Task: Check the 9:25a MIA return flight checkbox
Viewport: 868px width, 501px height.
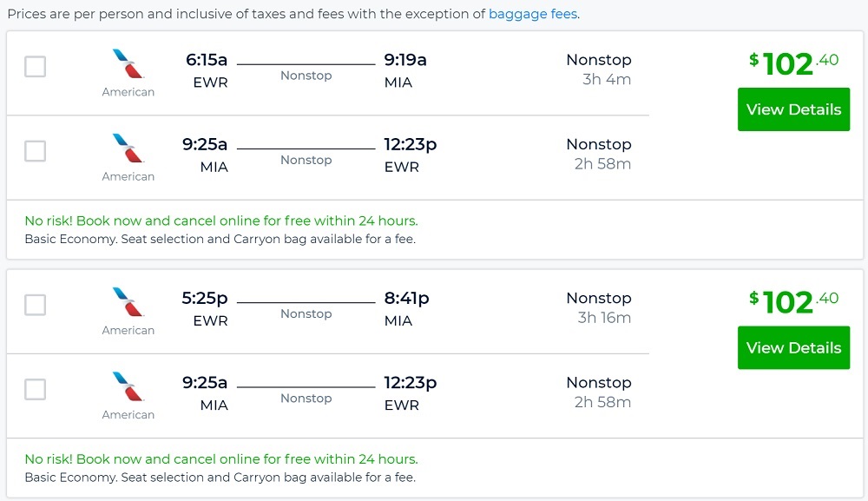Action: pos(35,150)
